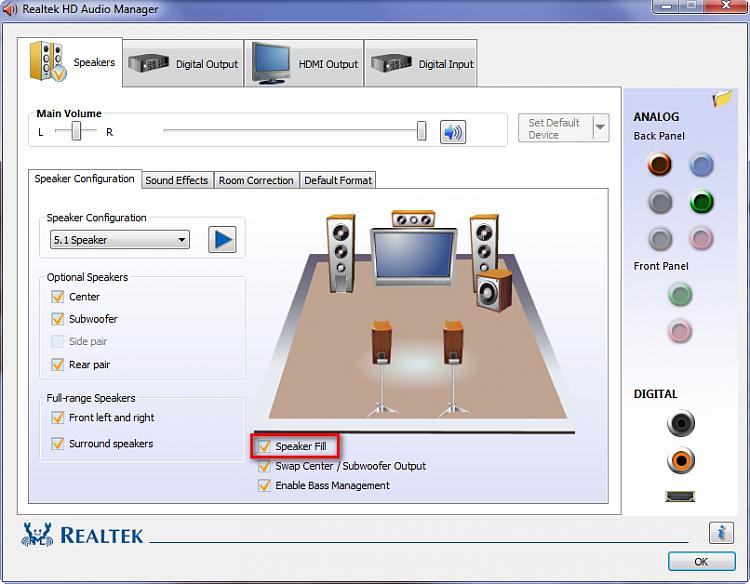Viewport: 750px width, 584px height.
Task: Disable Enable Bass Management option
Action: click(265, 486)
